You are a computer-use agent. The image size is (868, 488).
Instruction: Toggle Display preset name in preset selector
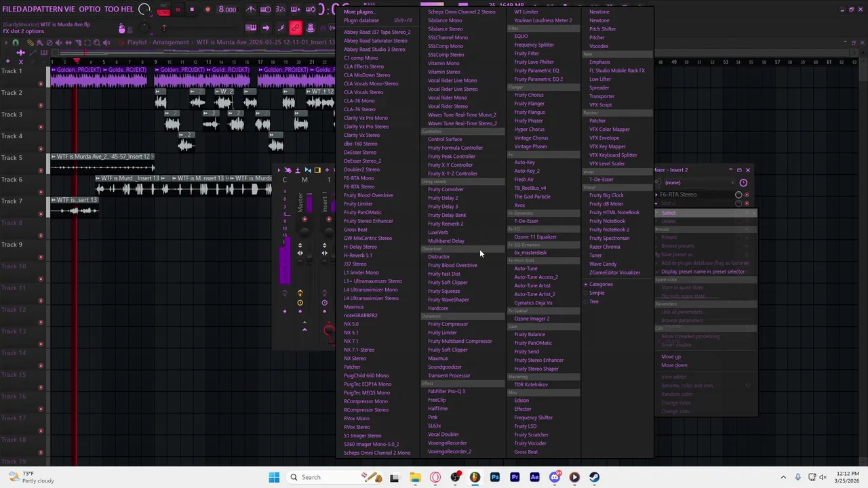point(703,272)
